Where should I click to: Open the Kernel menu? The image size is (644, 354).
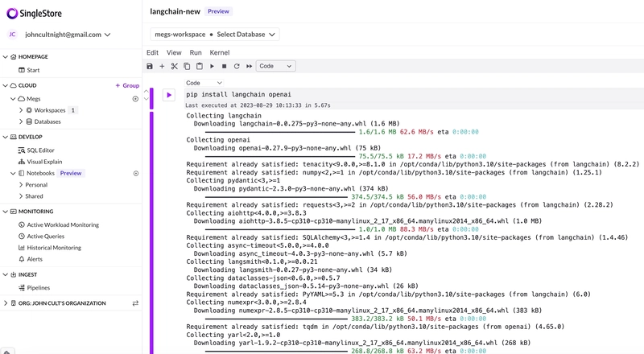[220, 52]
